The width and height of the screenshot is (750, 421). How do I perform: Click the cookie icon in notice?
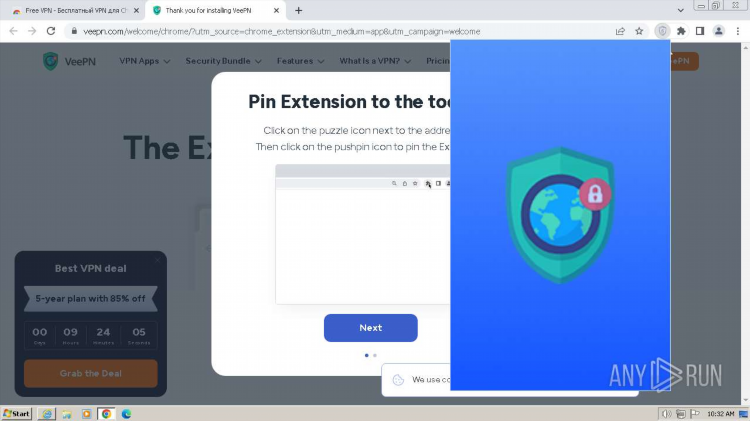click(x=398, y=380)
